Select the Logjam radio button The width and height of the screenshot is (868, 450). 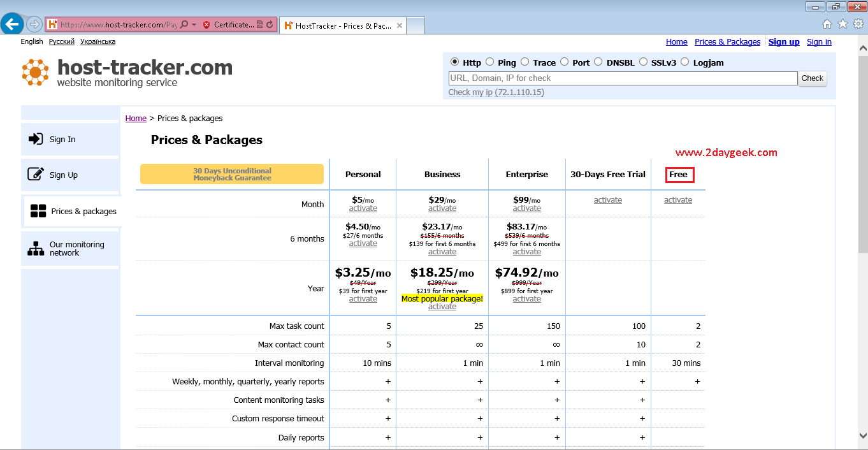pos(684,62)
